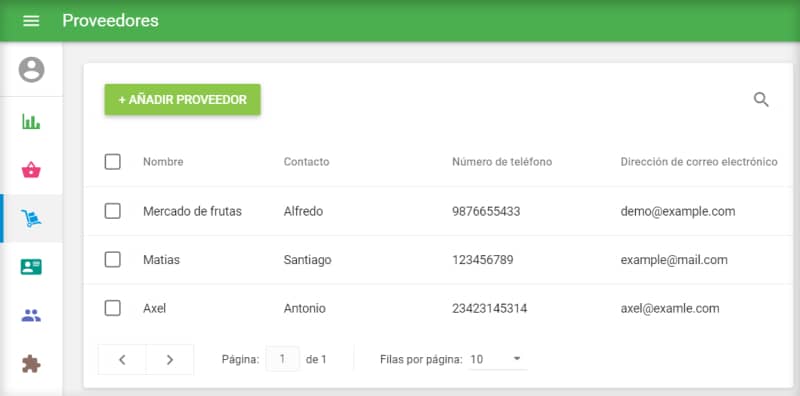The height and width of the screenshot is (396, 800).
Task: Click the Alfredo contact cell
Action: click(x=304, y=211)
